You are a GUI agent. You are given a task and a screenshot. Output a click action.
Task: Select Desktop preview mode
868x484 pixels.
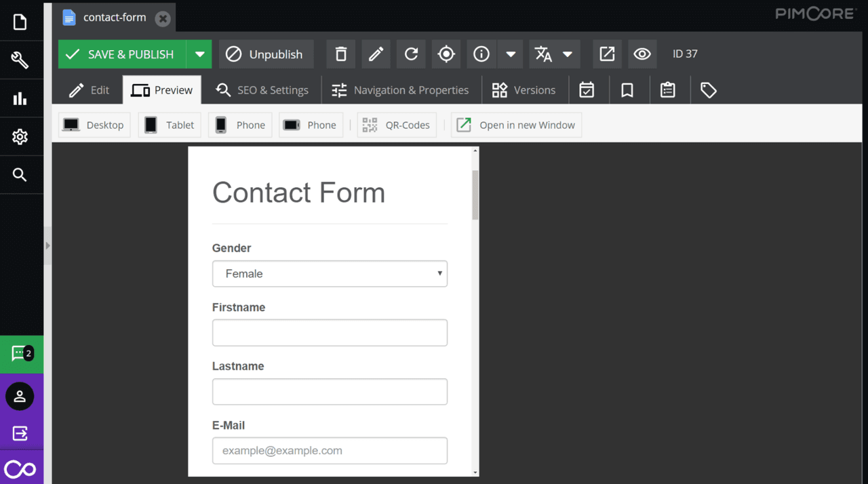click(94, 125)
